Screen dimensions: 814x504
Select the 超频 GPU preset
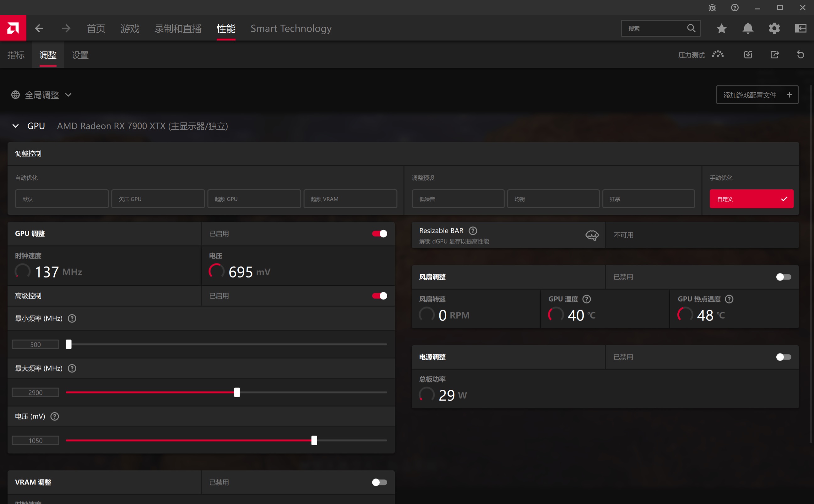coord(254,199)
